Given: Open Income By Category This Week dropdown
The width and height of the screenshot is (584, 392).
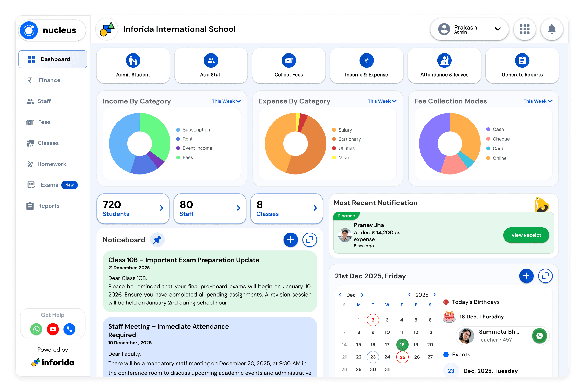Looking at the screenshot, I should coord(226,101).
